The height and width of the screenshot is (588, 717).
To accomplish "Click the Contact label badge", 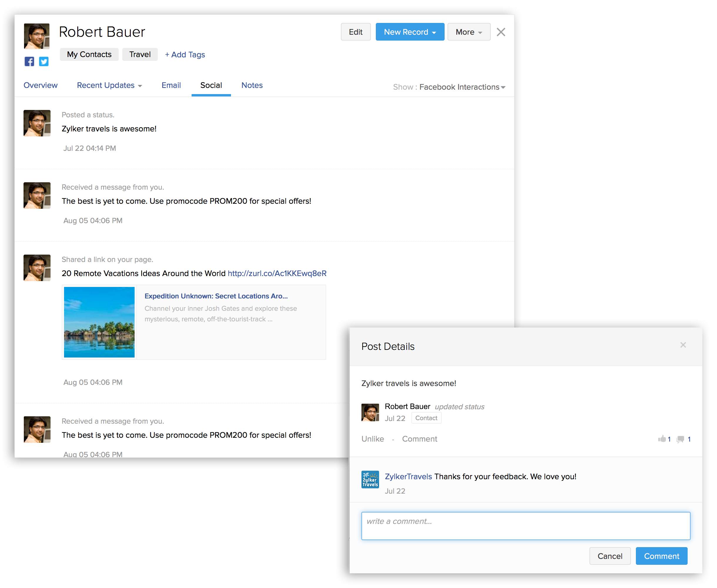I will (x=426, y=418).
